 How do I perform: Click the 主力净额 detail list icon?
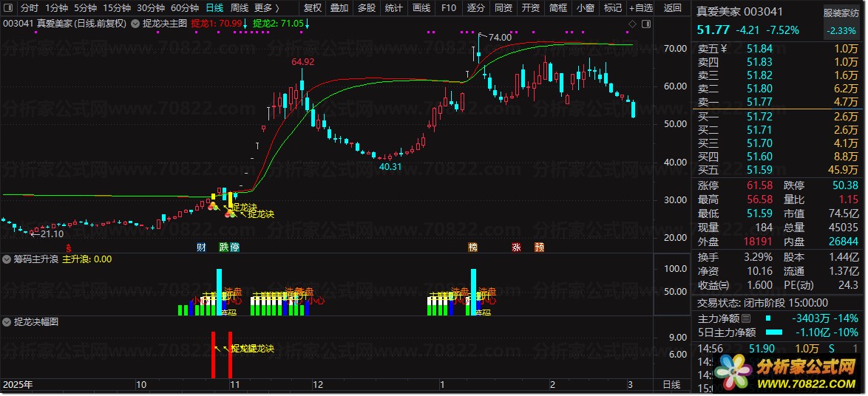[746, 318]
